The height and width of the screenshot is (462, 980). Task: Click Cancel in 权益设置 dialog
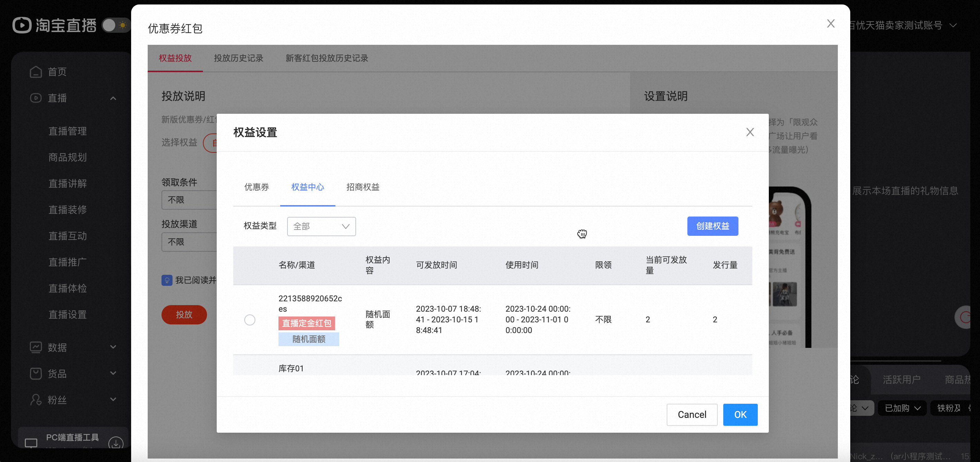692,414
